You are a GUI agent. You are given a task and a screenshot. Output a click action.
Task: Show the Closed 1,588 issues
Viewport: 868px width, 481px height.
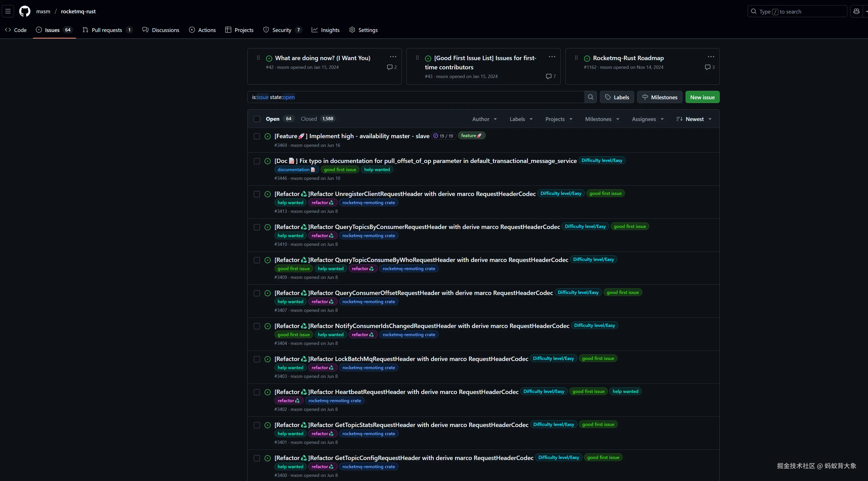pos(318,119)
